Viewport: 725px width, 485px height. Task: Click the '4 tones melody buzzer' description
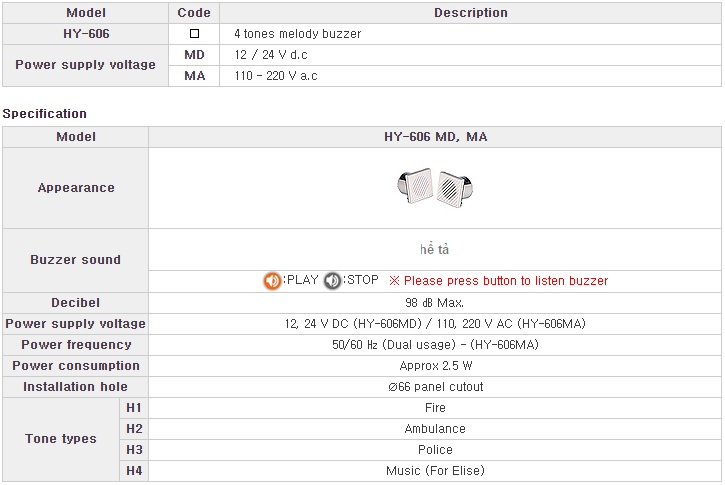pos(297,34)
